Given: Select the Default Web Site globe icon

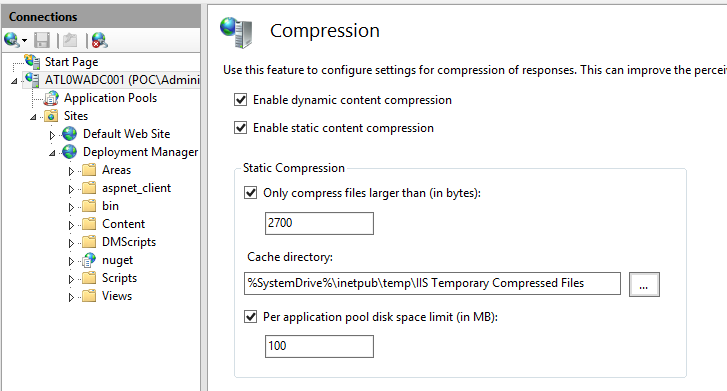Looking at the screenshot, I should point(70,134).
